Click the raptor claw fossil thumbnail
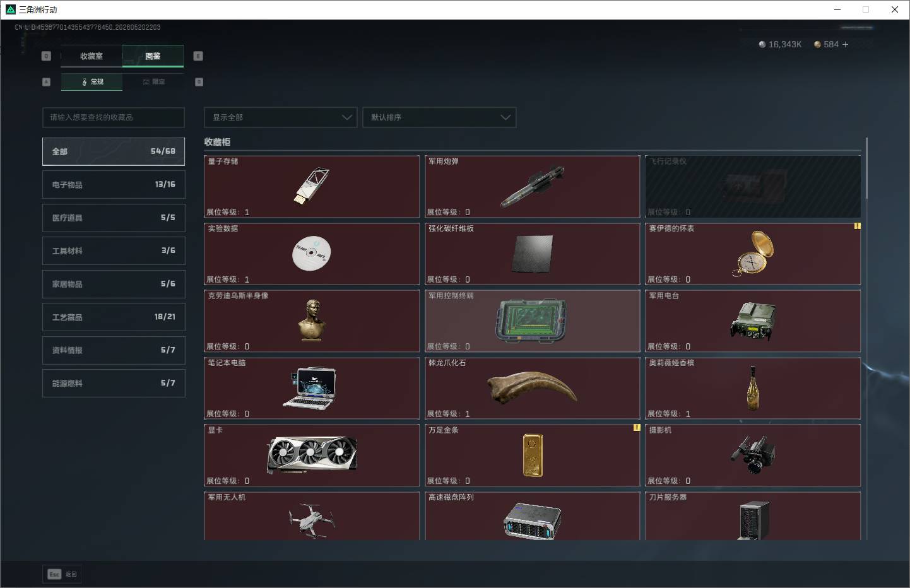 pos(532,387)
